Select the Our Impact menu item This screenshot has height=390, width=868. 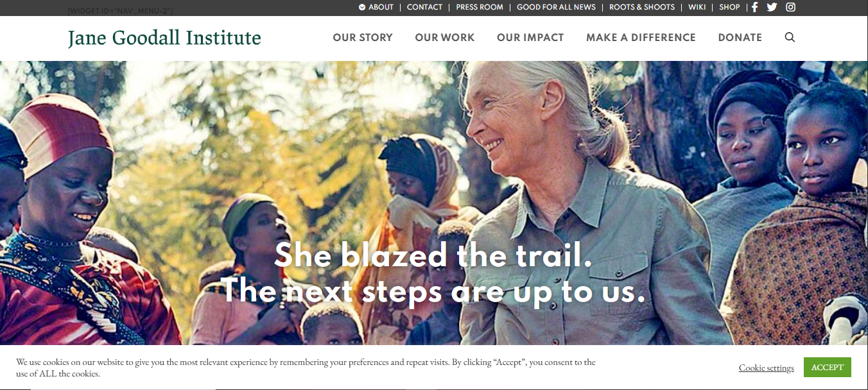point(530,37)
